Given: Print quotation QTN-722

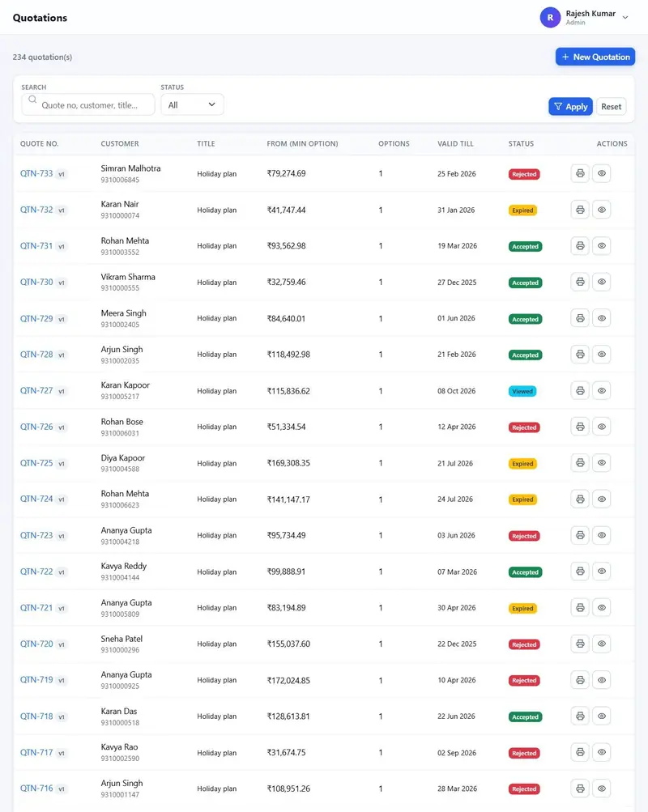Looking at the screenshot, I should [580, 572].
